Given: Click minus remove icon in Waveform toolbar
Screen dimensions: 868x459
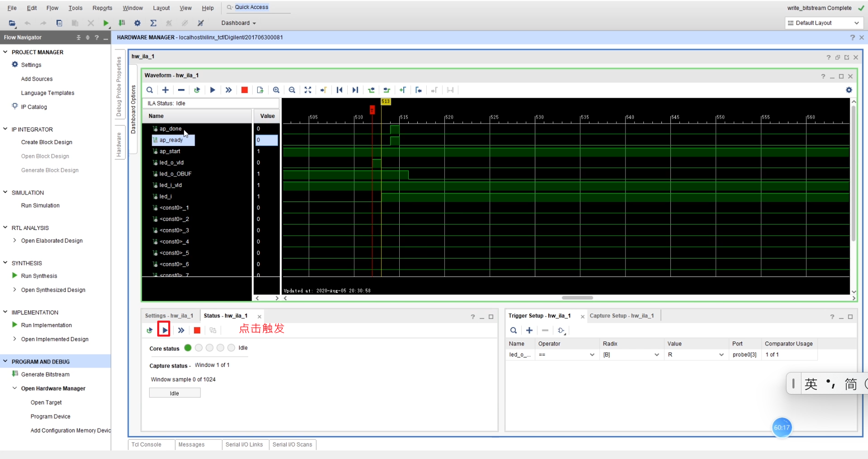Looking at the screenshot, I should [x=181, y=90].
